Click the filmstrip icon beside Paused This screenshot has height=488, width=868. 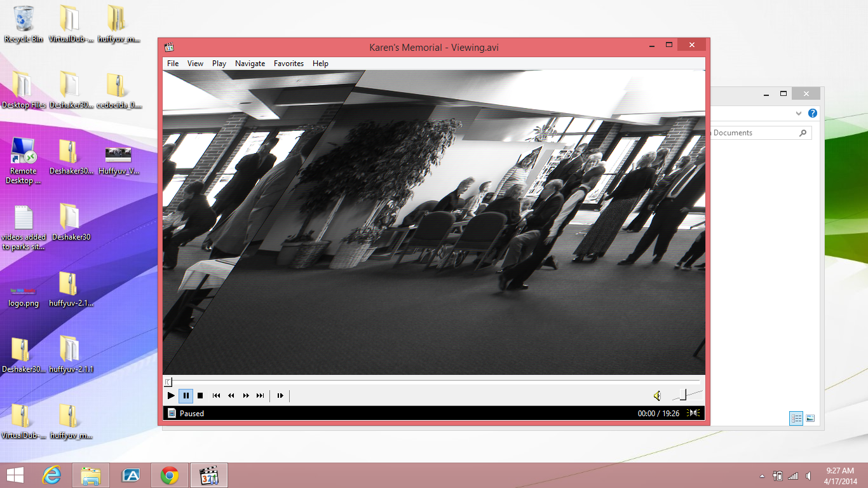171,413
